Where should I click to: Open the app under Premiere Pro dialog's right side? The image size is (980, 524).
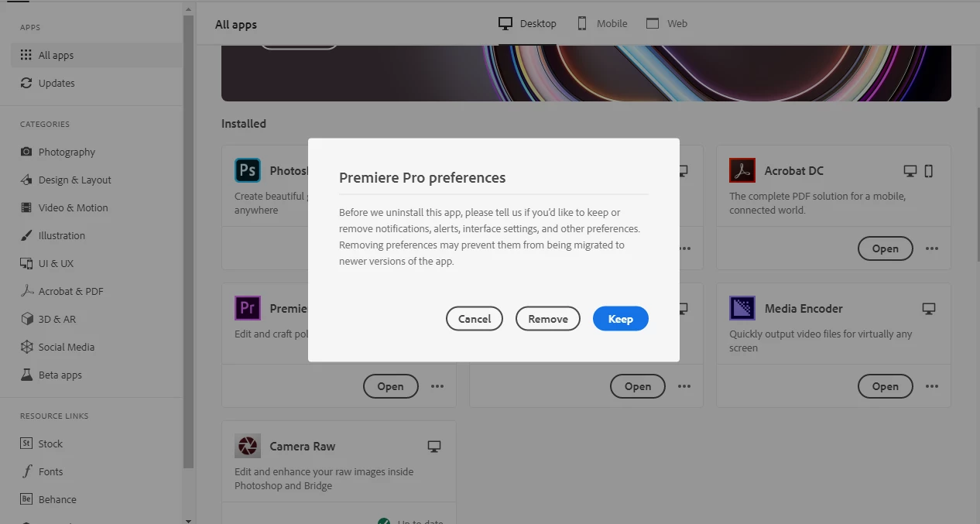[638, 386]
